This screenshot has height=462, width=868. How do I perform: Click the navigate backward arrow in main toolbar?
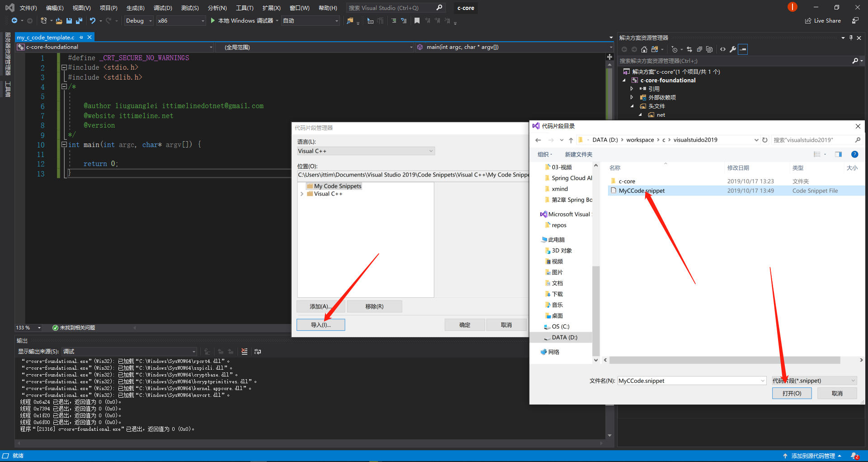[14, 21]
